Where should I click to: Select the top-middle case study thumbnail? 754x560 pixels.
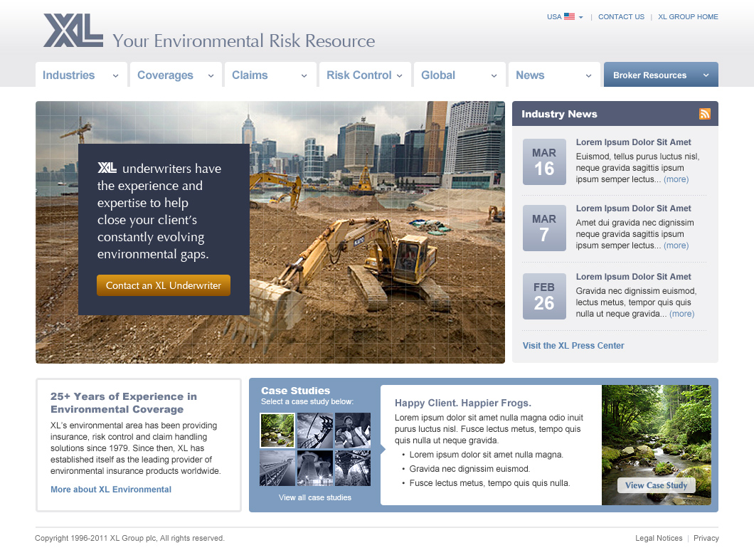(x=315, y=430)
